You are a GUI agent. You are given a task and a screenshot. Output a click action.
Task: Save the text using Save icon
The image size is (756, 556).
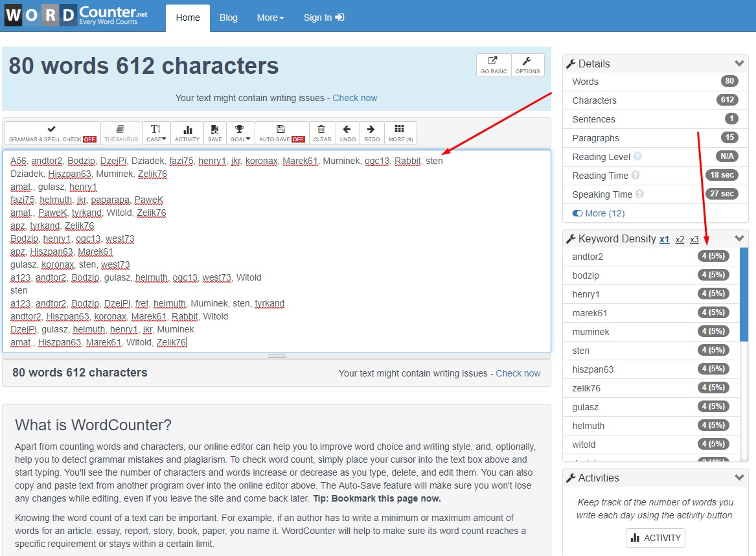(214, 133)
